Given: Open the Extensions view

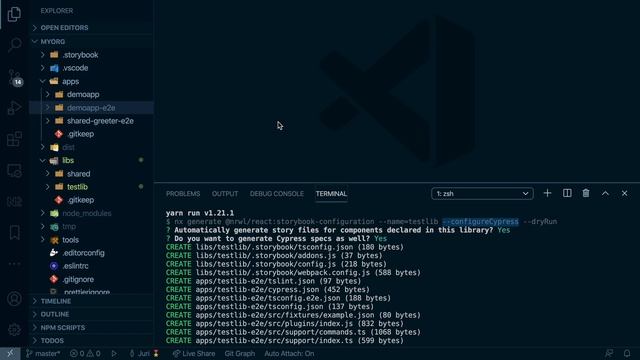Looking at the screenshot, I should click(x=14, y=139).
